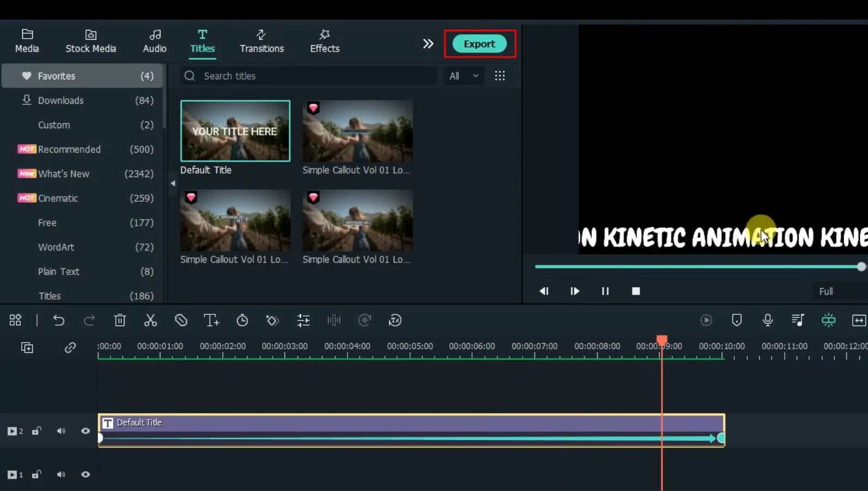
Task: Hide track 2 with eye icon
Action: 85,431
